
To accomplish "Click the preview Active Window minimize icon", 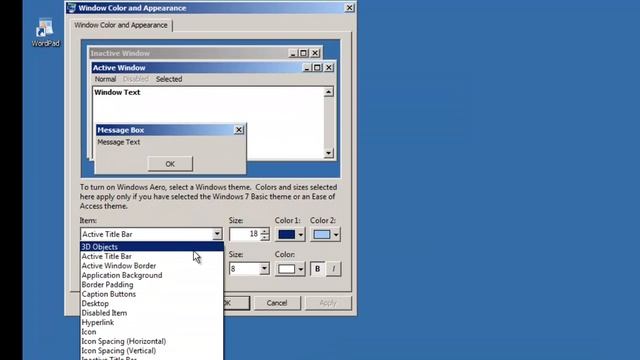I will [307, 68].
